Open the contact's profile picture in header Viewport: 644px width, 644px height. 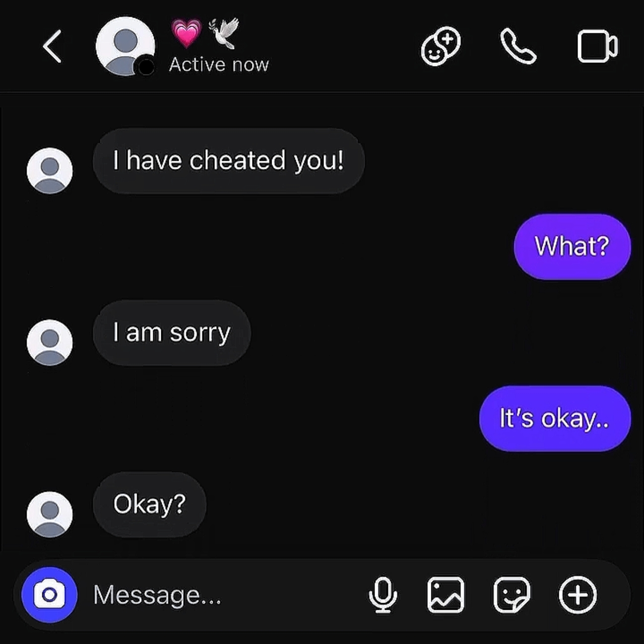click(125, 46)
